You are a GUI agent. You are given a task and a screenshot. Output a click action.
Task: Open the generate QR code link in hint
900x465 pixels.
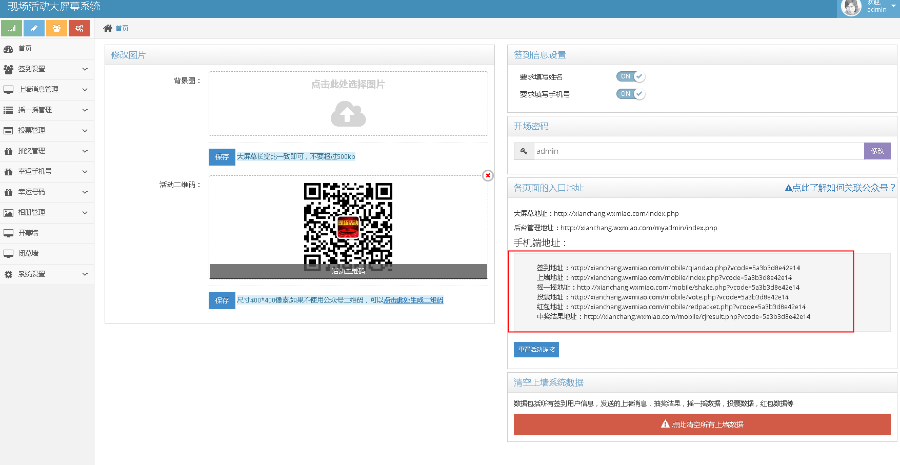click(x=413, y=300)
